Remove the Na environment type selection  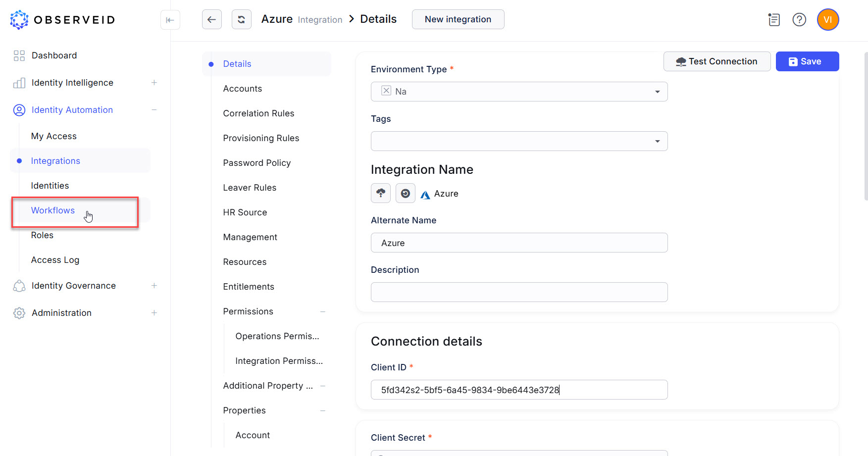pyautogui.click(x=386, y=91)
